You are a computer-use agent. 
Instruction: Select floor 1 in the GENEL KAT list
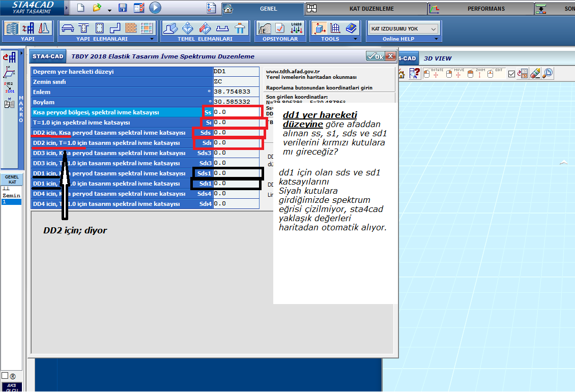click(11, 202)
